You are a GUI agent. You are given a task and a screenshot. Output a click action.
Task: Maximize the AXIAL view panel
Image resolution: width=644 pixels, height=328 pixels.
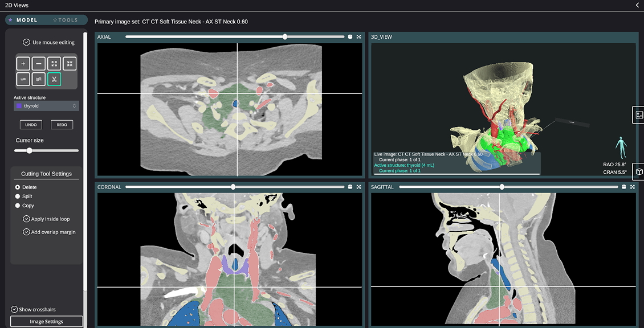tap(358, 36)
